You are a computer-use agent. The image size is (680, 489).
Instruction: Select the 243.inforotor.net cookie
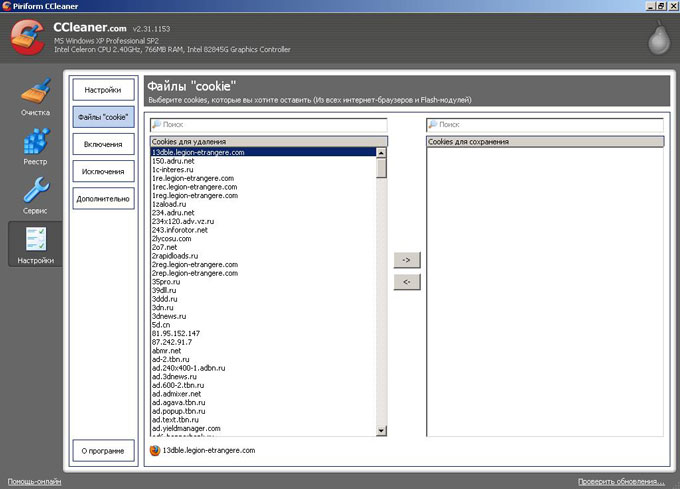pos(263,230)
